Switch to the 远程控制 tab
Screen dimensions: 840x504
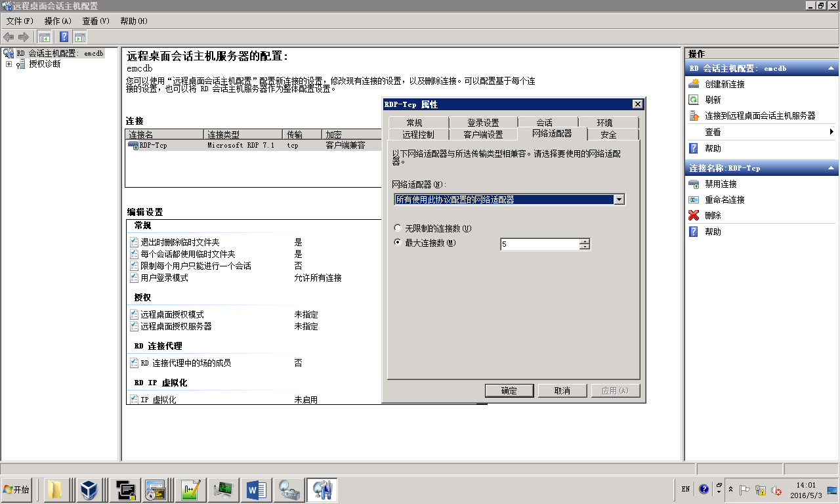pos(418,135)
